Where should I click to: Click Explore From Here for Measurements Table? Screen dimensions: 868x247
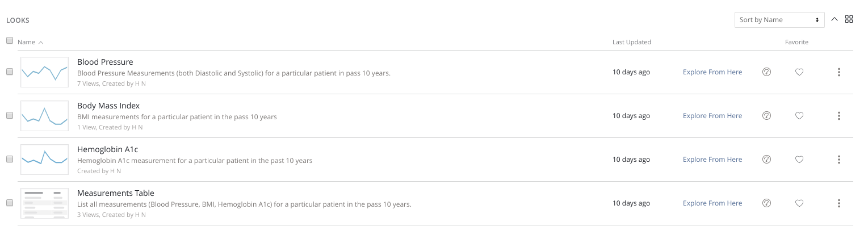tap(712, 203)
